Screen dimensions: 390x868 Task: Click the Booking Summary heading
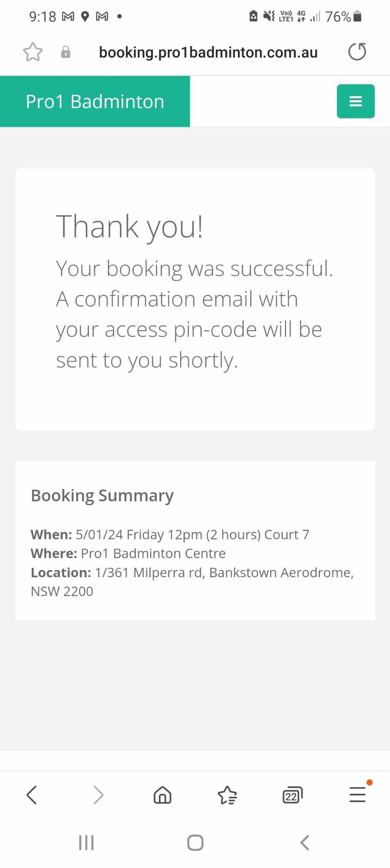click(102, 495)
